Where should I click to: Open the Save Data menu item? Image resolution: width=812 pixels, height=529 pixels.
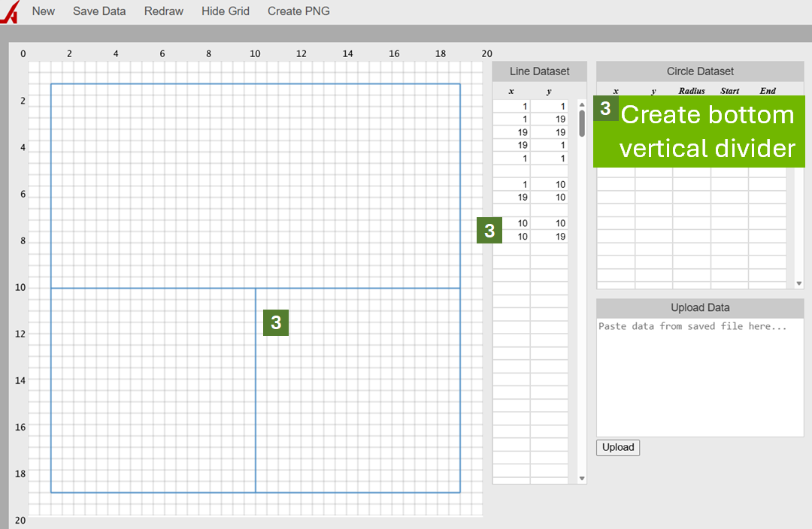pyautogui.click(x=98, y=11)
